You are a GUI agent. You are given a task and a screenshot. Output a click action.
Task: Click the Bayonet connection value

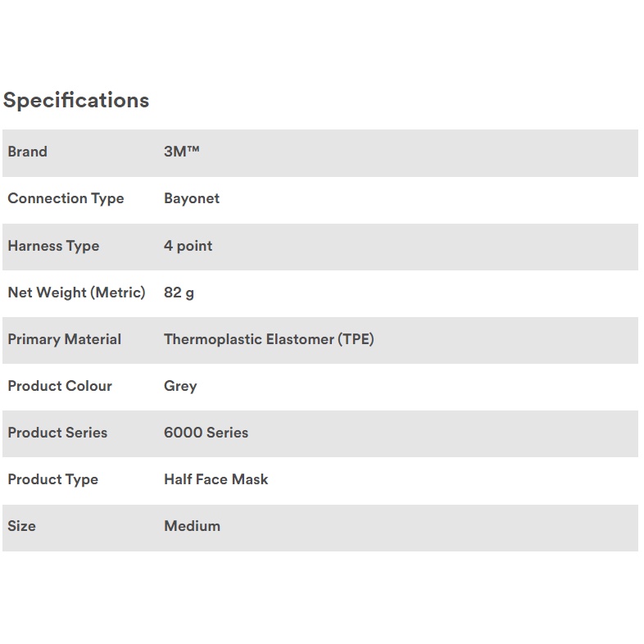pyautogui.click(x=192, y=198)
